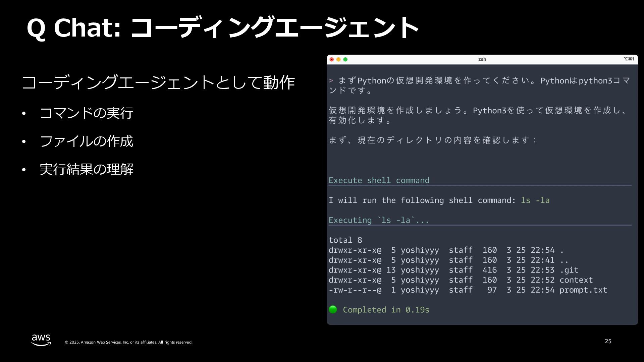644x362 pixels.
Task: Click the prompt.txt file name
Action: pyautogui.click(x=583, y=290)
